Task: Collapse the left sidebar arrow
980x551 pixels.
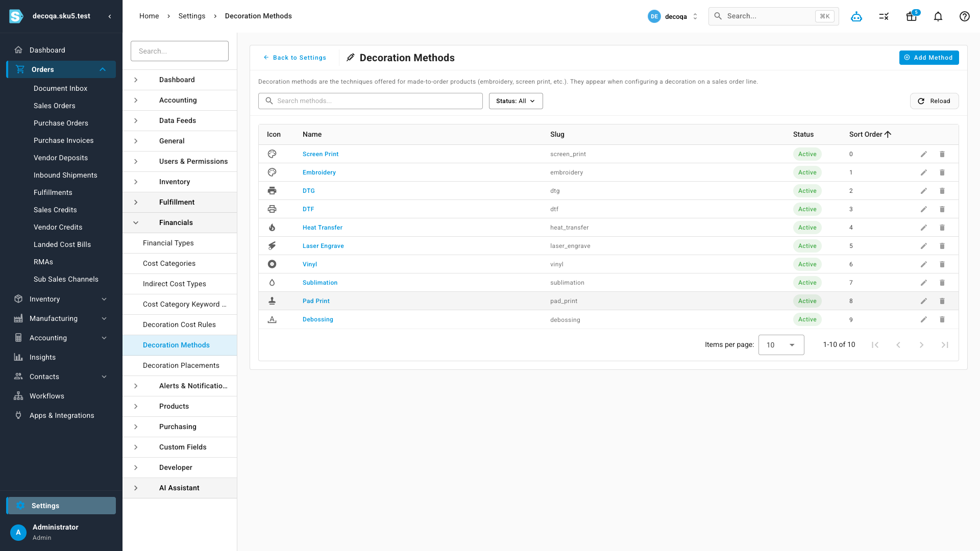Action: tap(110, 16)
